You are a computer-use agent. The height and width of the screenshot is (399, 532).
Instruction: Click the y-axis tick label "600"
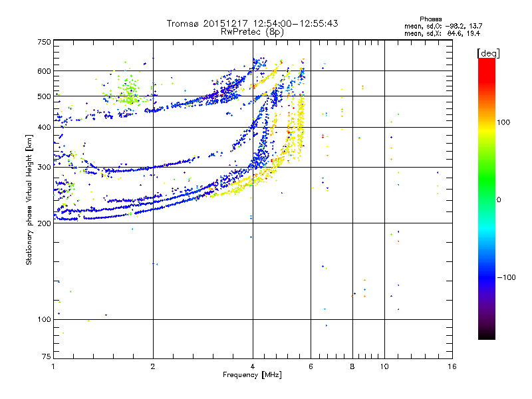pos(45,71)
